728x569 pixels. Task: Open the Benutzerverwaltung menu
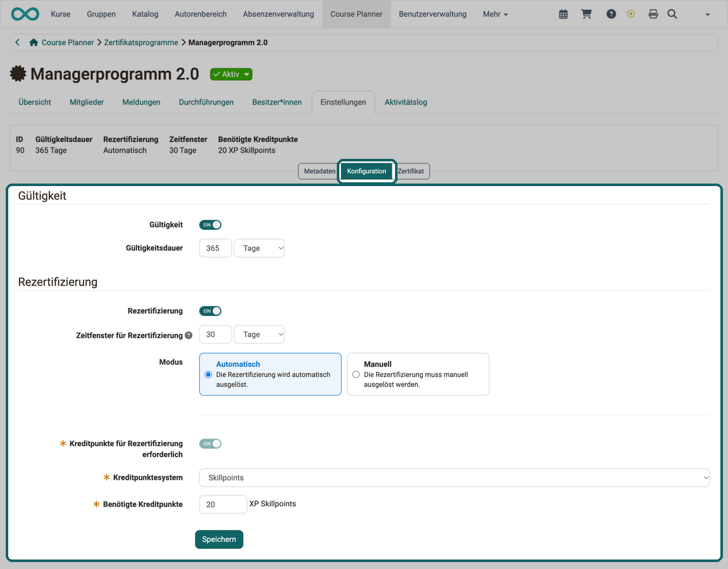[433, 14]
